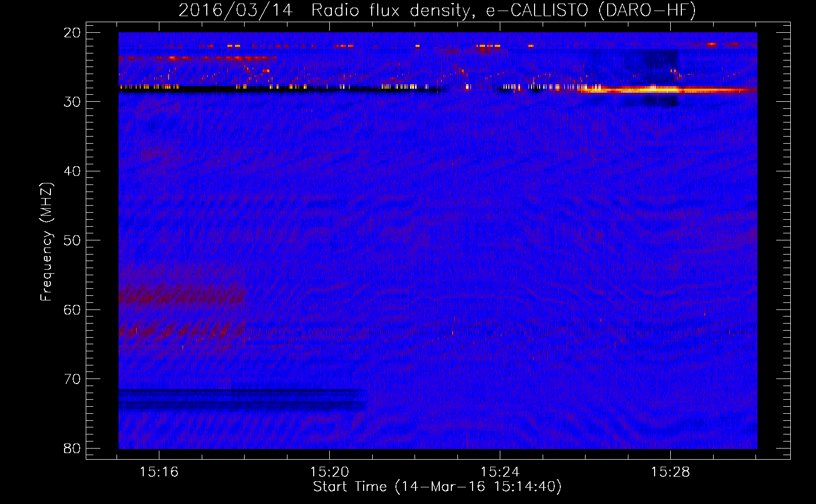This screenshot has height=504, width=816.
Task: Click the 15:16 time tick label
Action: click(159, 472)
